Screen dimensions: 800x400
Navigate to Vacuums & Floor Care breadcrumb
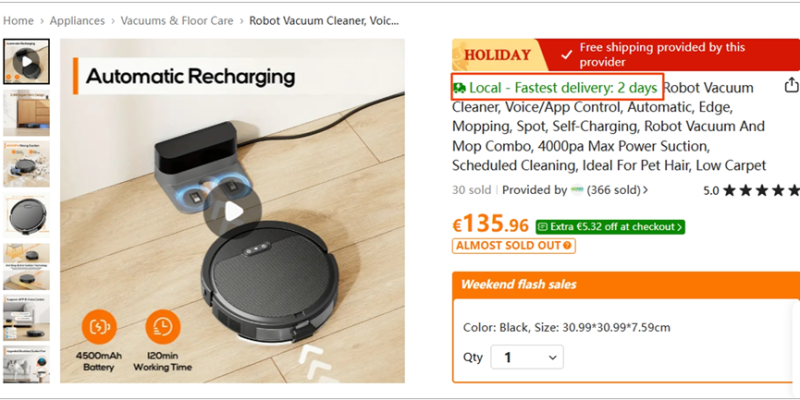click(x=179, y=20)
